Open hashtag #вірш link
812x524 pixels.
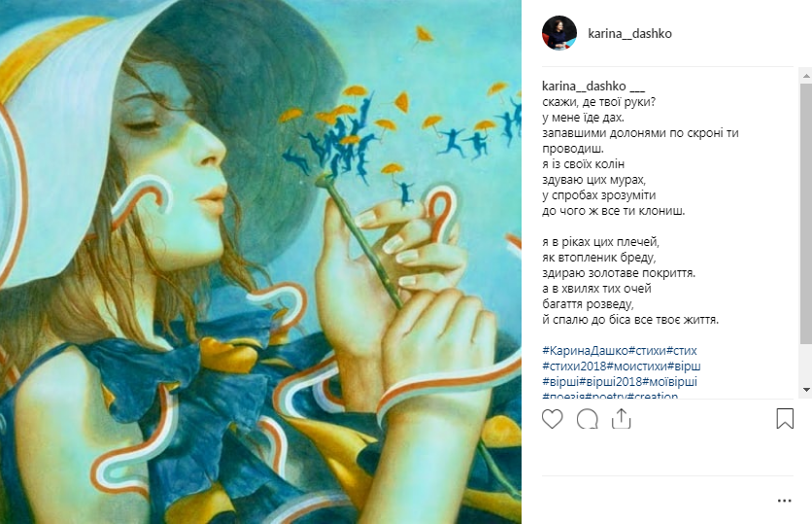(684, 366)
